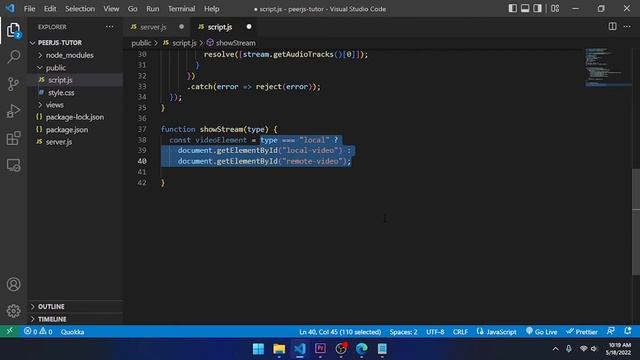The width and height of the screenshot is (640, 360).
Task: Open the Help menu
Action: tap(211, 9)
